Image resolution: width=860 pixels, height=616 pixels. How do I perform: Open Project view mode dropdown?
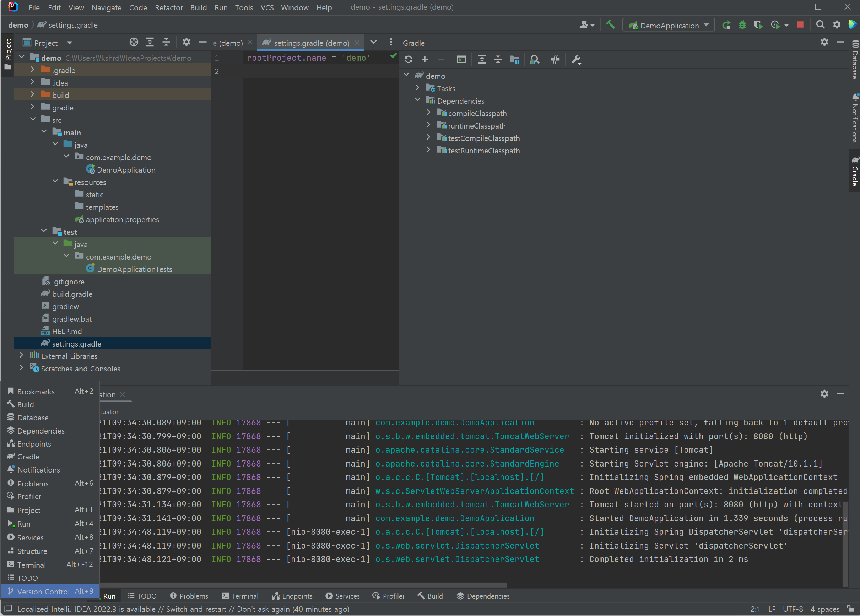[69, 43]
